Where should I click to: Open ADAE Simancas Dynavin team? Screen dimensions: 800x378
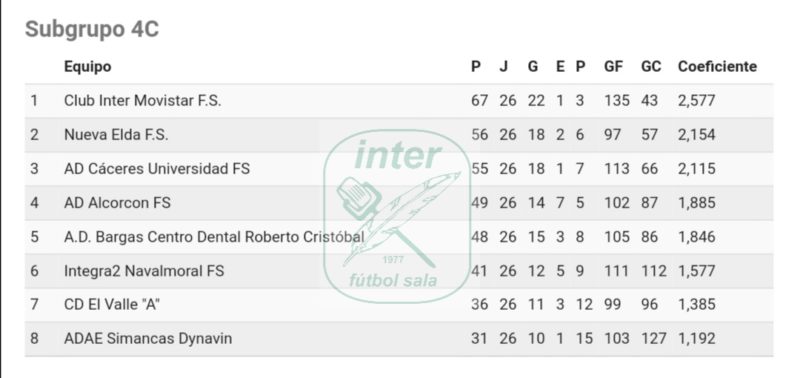[148, 338]
